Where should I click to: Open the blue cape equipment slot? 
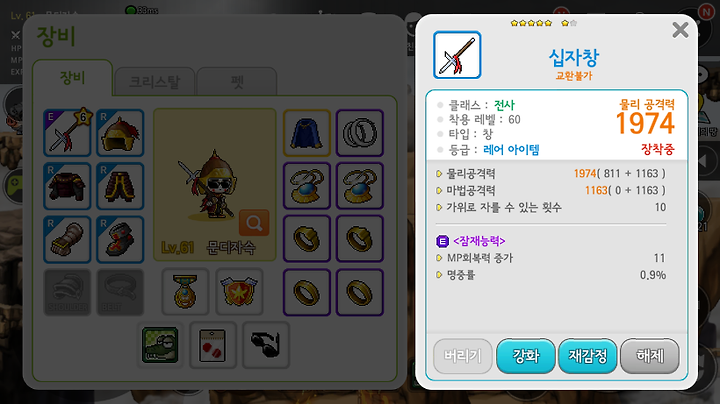[x=307, y=133]
